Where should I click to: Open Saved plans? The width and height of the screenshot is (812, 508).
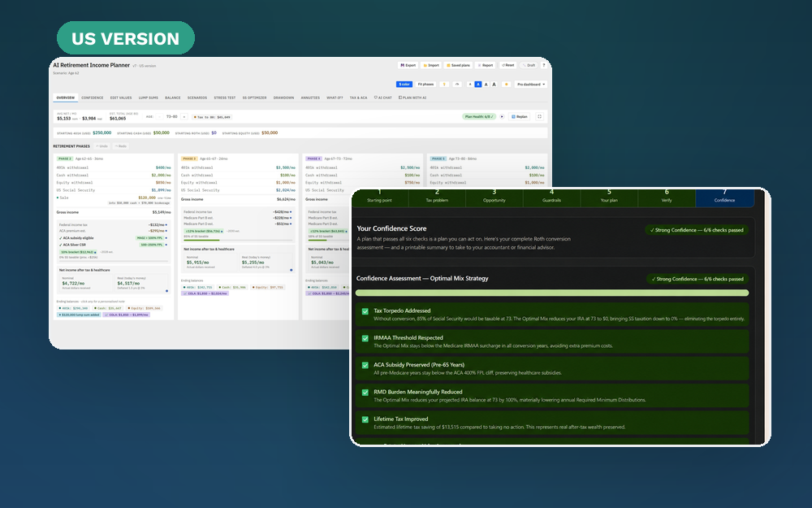pos(458,65)
